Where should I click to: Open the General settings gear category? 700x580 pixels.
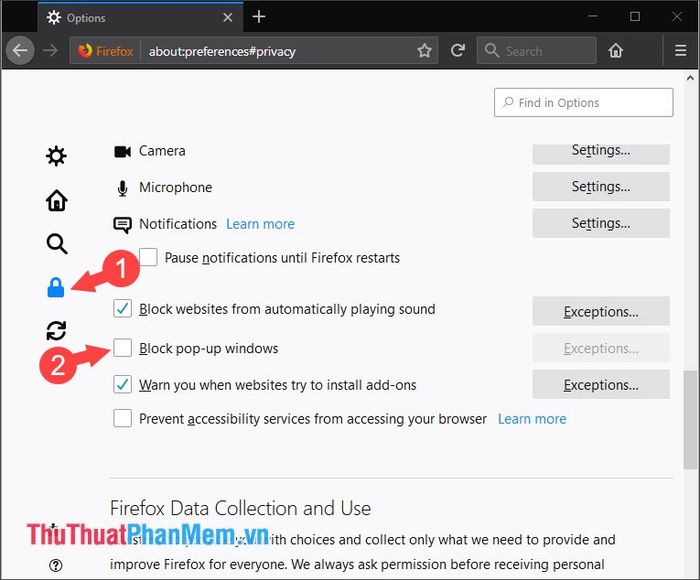[56, 156]
